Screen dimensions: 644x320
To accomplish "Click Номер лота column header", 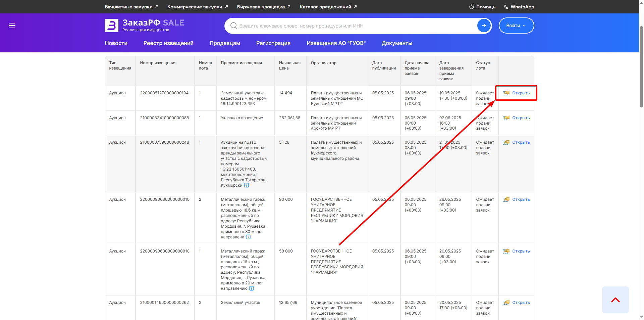I will pyautogui.click(x=205, y=65).
